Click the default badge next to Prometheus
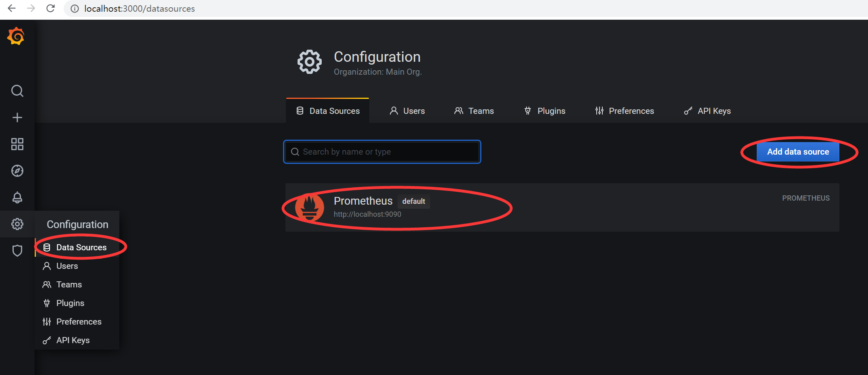Screen dimensions: 868x375 [414, 201]
